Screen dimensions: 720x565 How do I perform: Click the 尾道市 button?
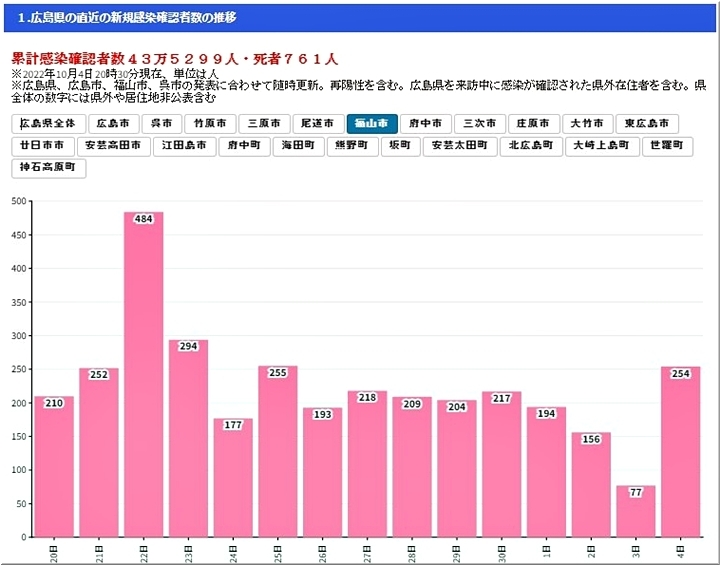click(319, 124)
